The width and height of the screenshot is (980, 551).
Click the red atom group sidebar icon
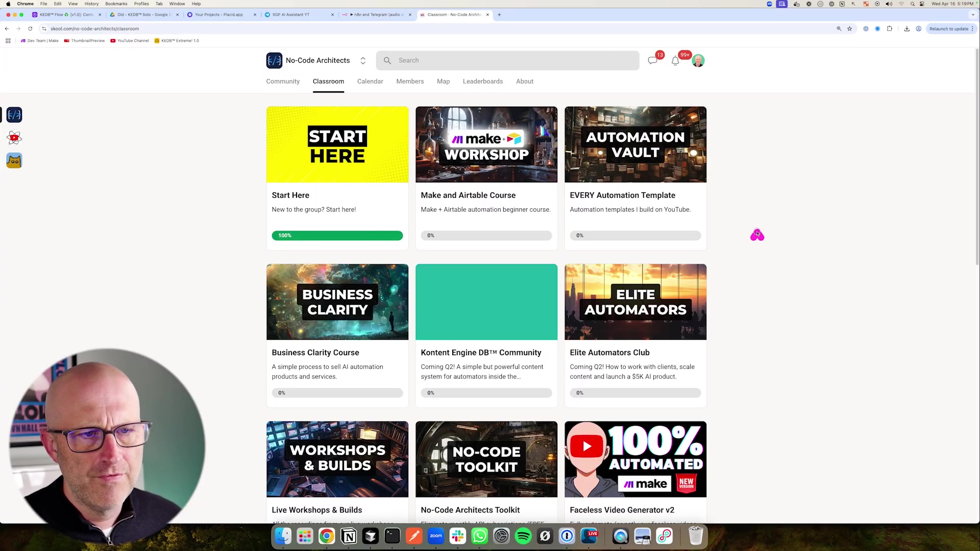pyautogui.click(x=14, y=138)
